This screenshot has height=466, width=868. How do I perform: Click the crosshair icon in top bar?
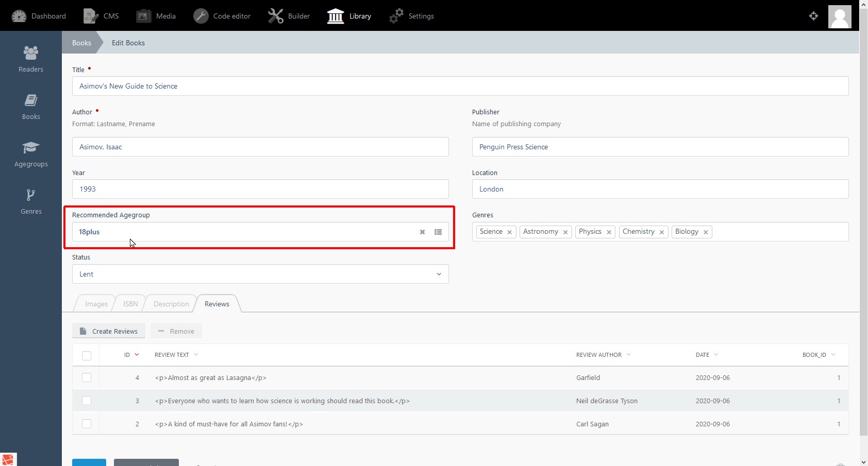(813, 16)
